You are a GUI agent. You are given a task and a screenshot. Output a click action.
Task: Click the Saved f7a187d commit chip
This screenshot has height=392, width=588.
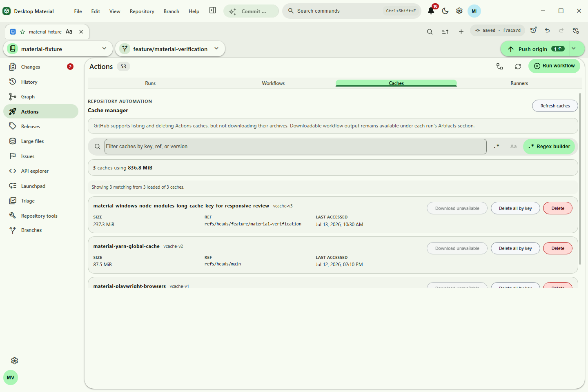pyautogui.click(x=498, y=31)
